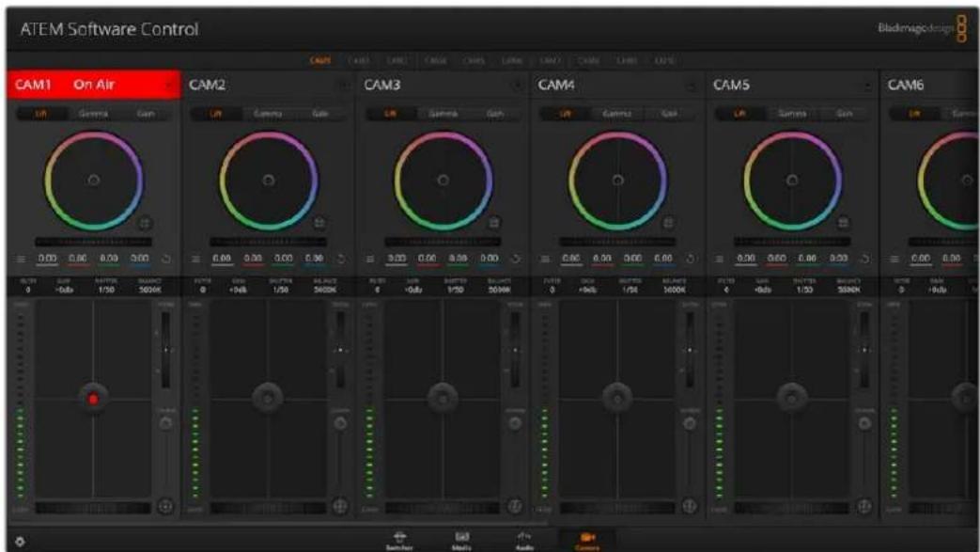Click CAM2 red channel 0.00 value field

tap(253, 260)
